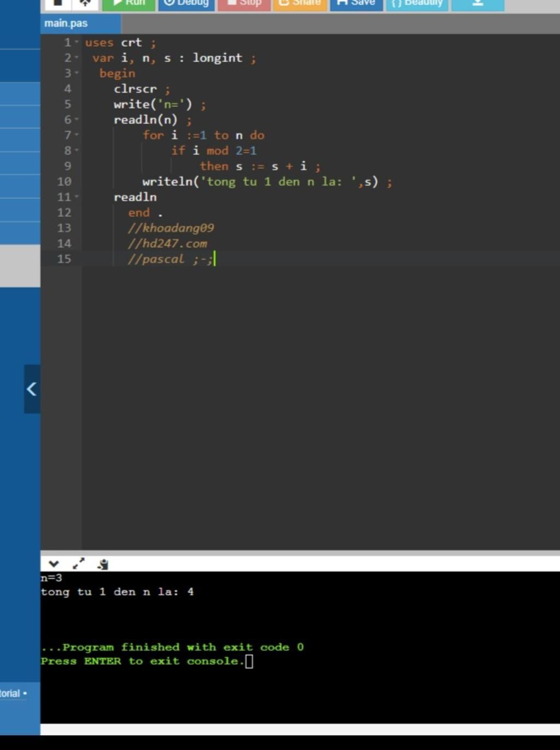Start the Debug session
The width and height of the screenshot is (560, 750).
click(x=186, y=4)
